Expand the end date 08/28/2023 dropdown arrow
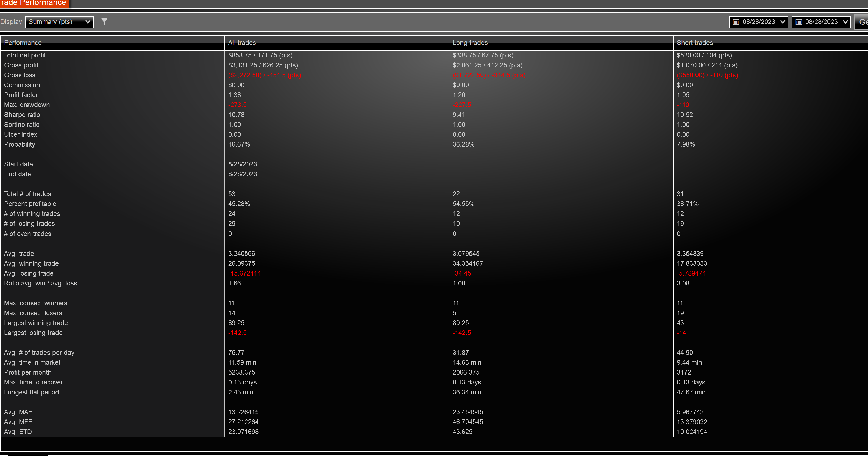The image size is (868, 456). tap(845, 22)
